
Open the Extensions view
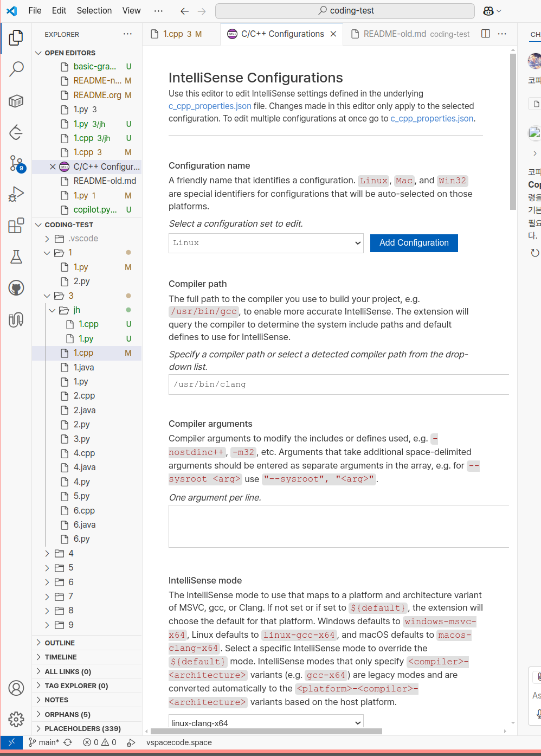pyautogui.click(x=16, y=225)
